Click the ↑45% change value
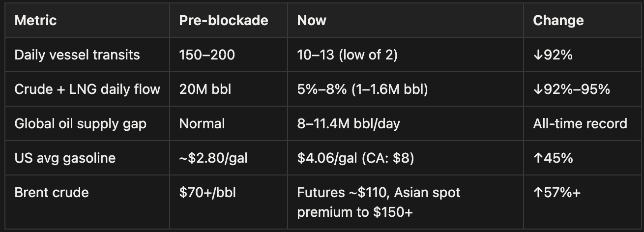This screenshot has width=644, height=232. click(x=553, y=158)
